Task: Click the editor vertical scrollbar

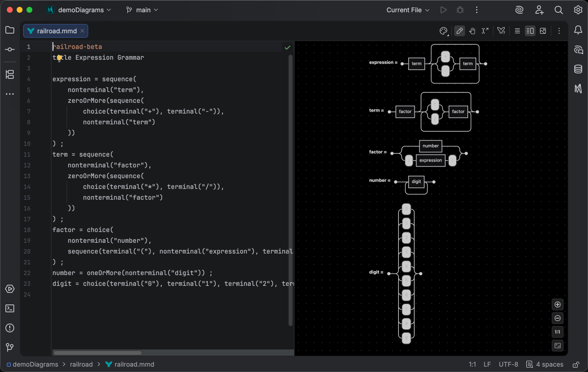Action: pyautogui.click(x=291, y=190)
